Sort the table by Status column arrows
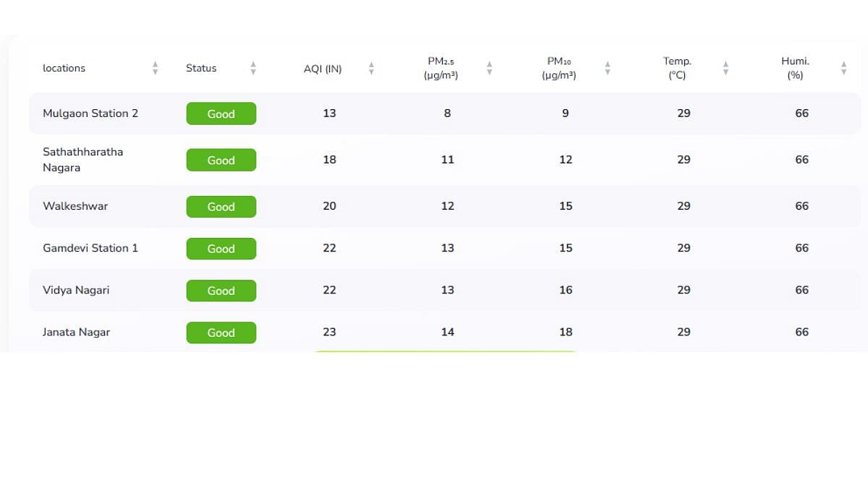Screen dimensions: 868x488 (253, 68)
